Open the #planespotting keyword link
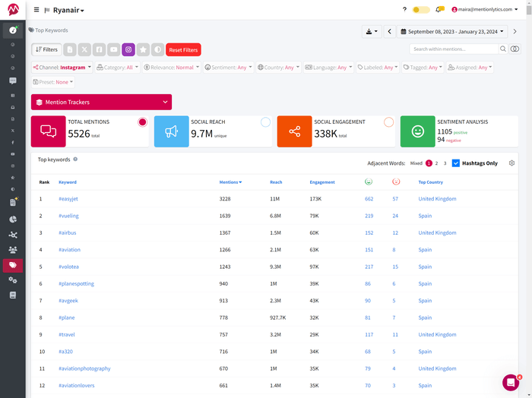This screenshot has width=532, height=398. pos(76,283)
